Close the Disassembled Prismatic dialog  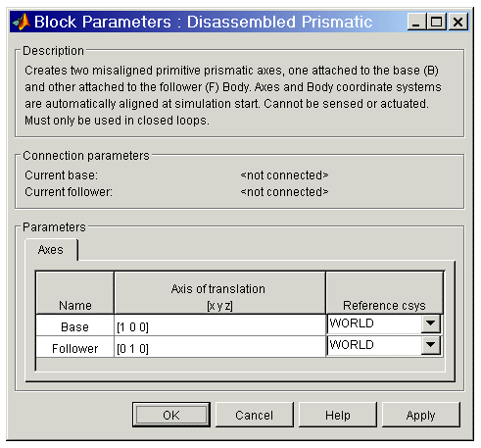point(457,22)
